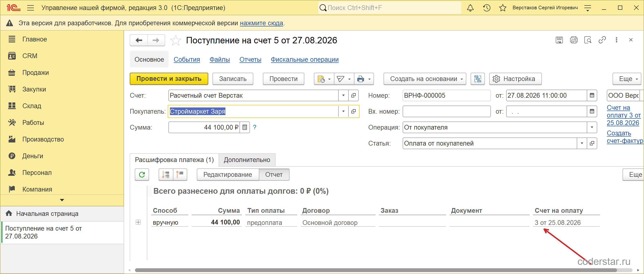Click Вх. номер input field

coord(447,112)
